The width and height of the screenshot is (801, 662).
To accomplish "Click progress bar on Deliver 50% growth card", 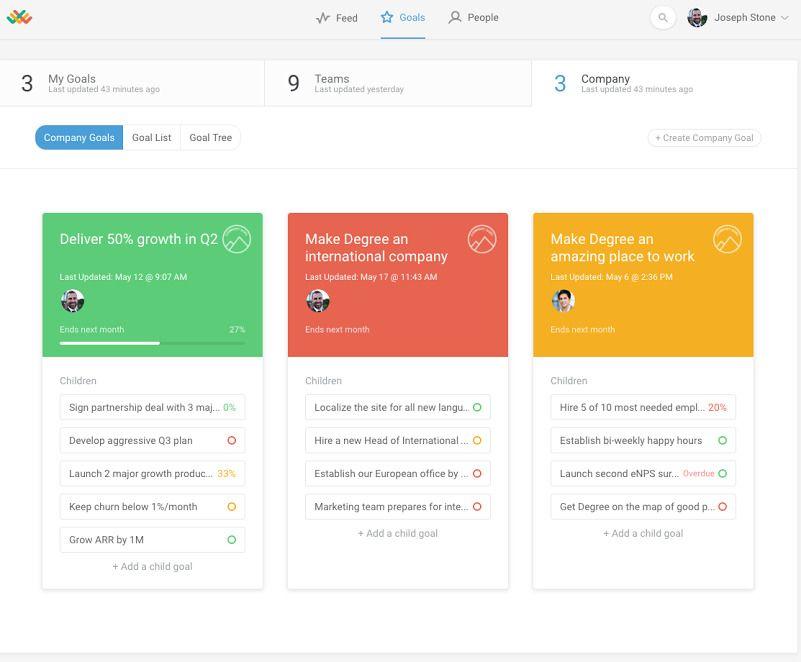I will pos(152,343).
